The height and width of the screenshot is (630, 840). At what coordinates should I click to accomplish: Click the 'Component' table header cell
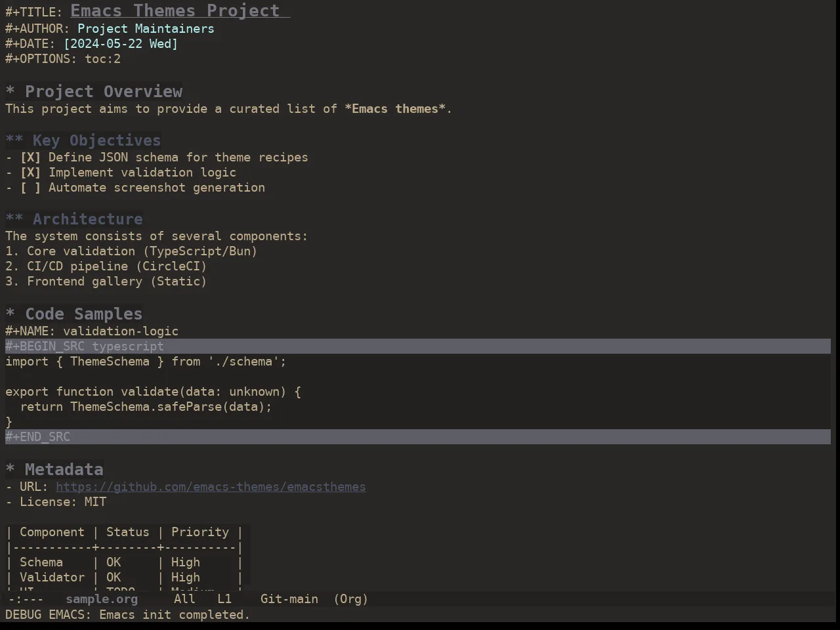click(52, 532)
